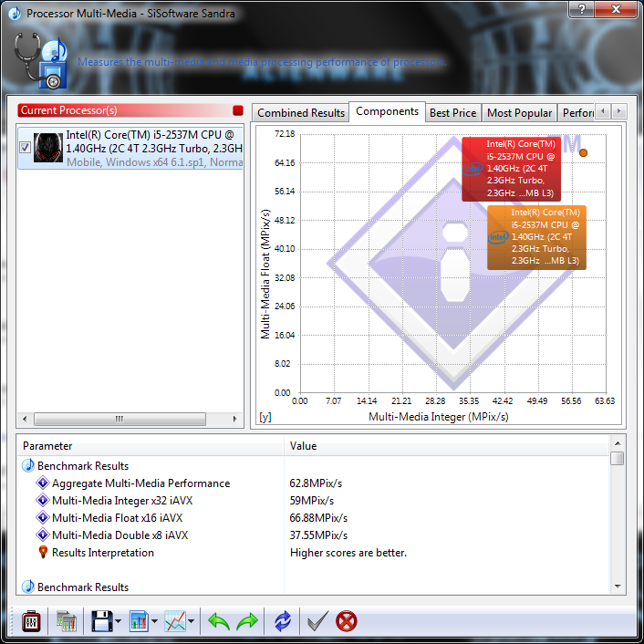Click the [y] axis toggle label
644x644 pixels.
(265, 417)
